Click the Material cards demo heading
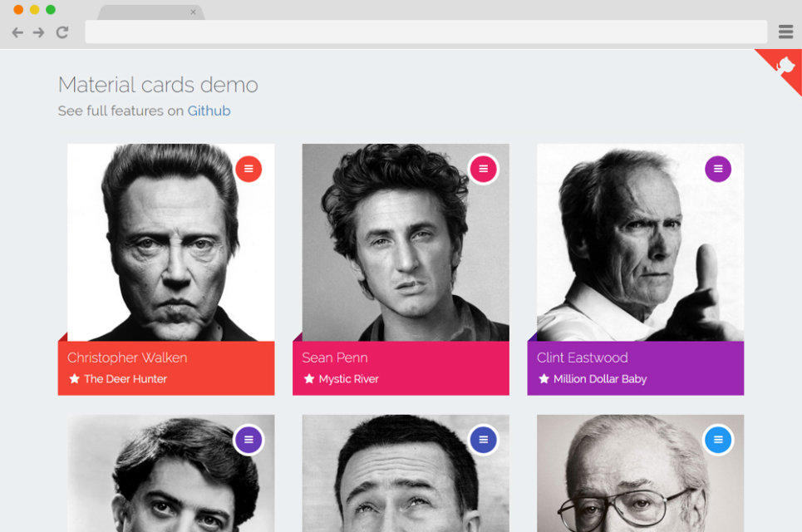Viewport: 802px width, 532px height. click(x=157, y=84)
